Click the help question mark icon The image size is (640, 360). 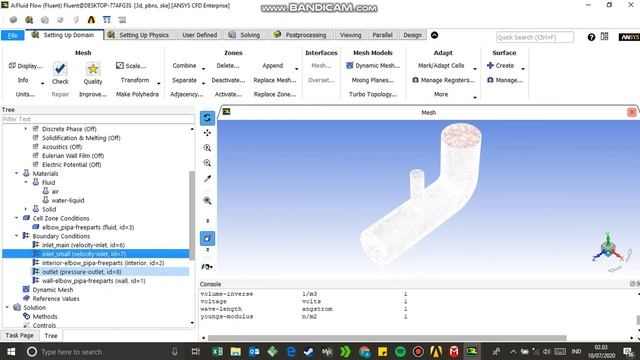tap(591, 37)
